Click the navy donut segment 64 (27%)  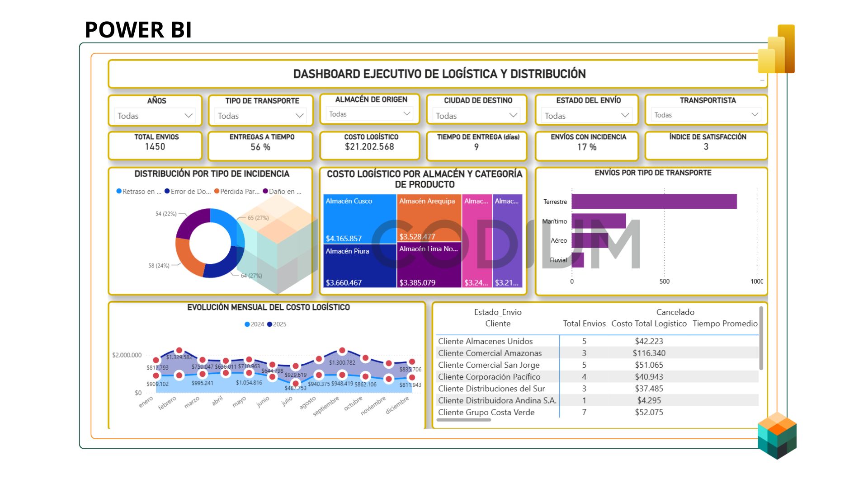(225, 265)
